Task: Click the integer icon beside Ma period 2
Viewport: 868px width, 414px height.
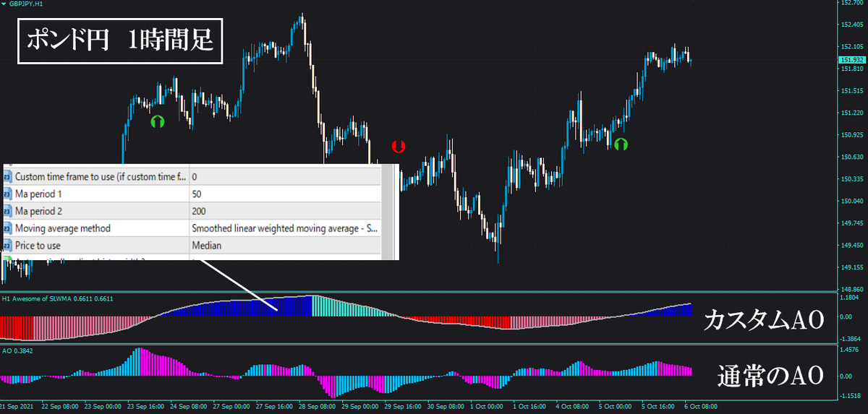Action: point(7,211)
